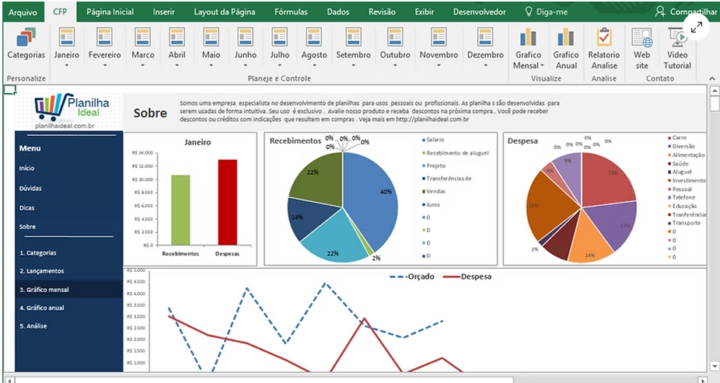Viewport: 720px width, 383px height.
Task: Switch to the Revisão tab
Action: pos(382,12)
